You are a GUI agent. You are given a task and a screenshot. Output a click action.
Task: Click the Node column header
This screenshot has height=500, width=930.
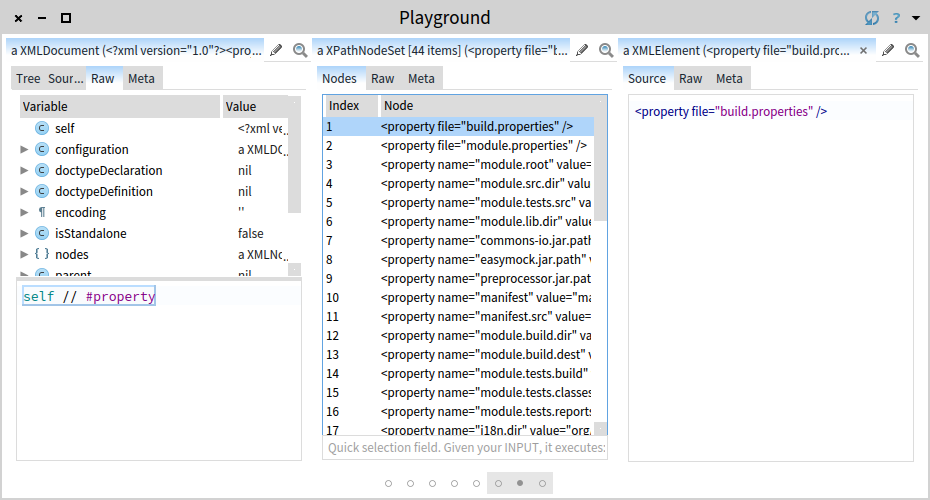489,106
